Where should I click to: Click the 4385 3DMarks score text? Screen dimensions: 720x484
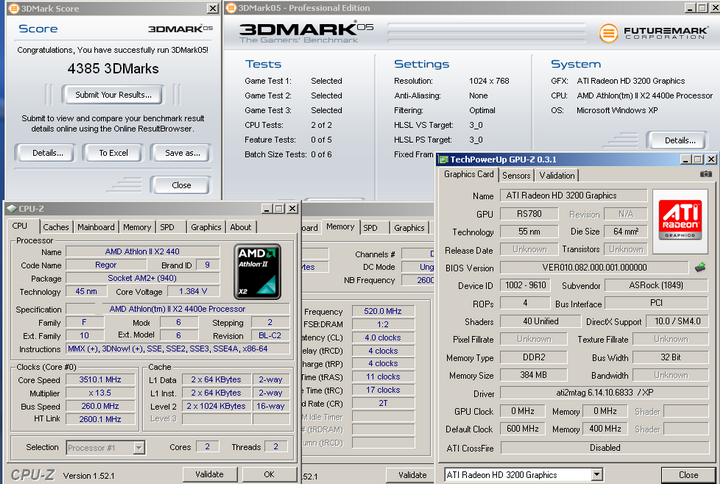click(113, 68)
